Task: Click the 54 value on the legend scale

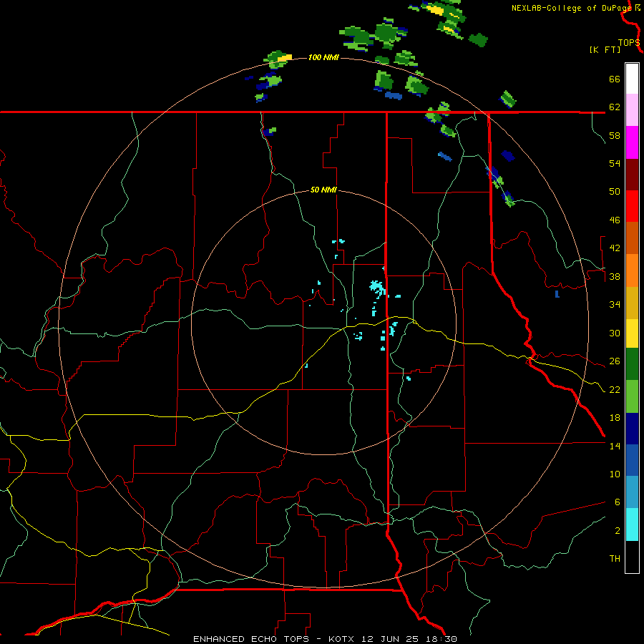Action: tap(615, 163)
